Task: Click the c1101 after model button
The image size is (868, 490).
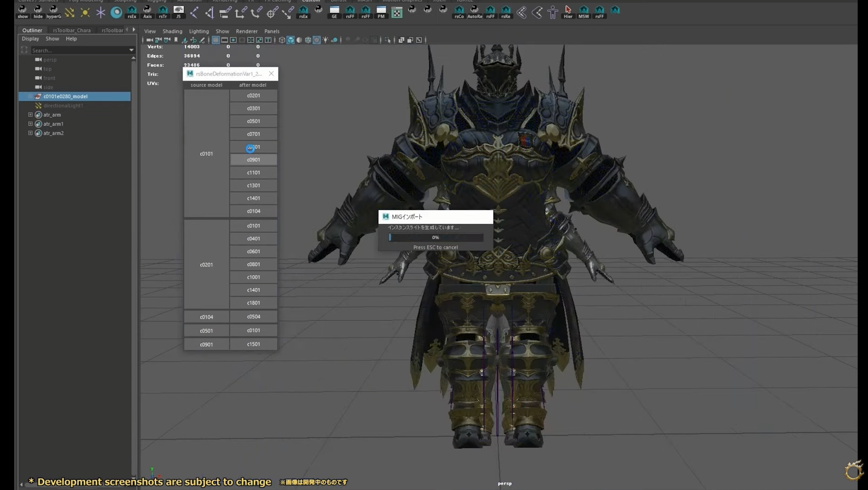Action: [x=253, y=173]
